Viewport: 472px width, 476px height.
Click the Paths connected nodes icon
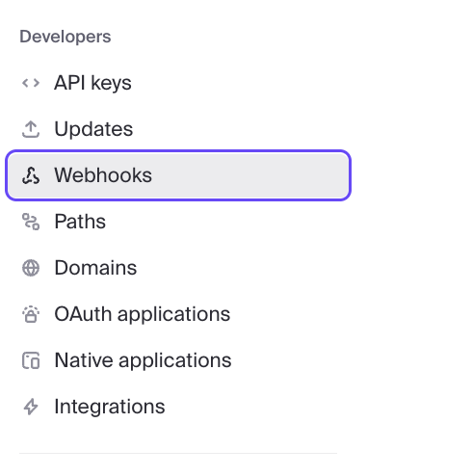point(31,222)
